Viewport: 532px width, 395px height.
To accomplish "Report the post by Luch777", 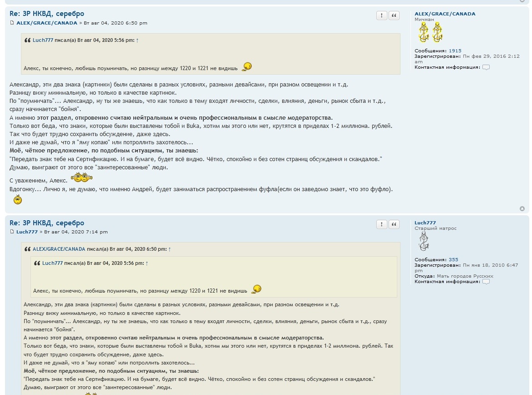I will tap(381, 225).
